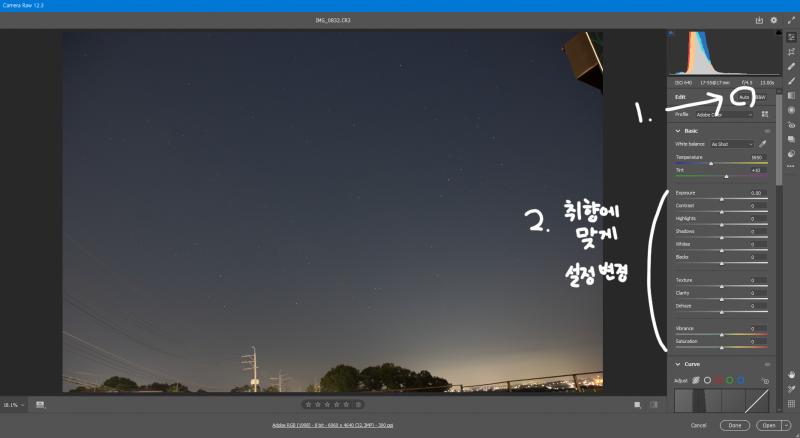This screenshot has height=438, width=800.
Task: Click the B&W button
Action: [760, 97]
